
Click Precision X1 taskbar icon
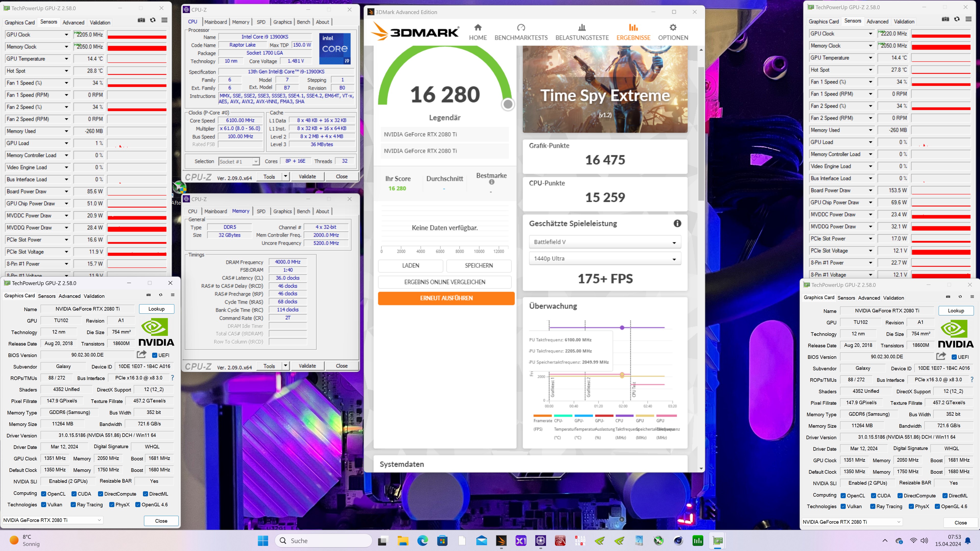pos(521,541)
